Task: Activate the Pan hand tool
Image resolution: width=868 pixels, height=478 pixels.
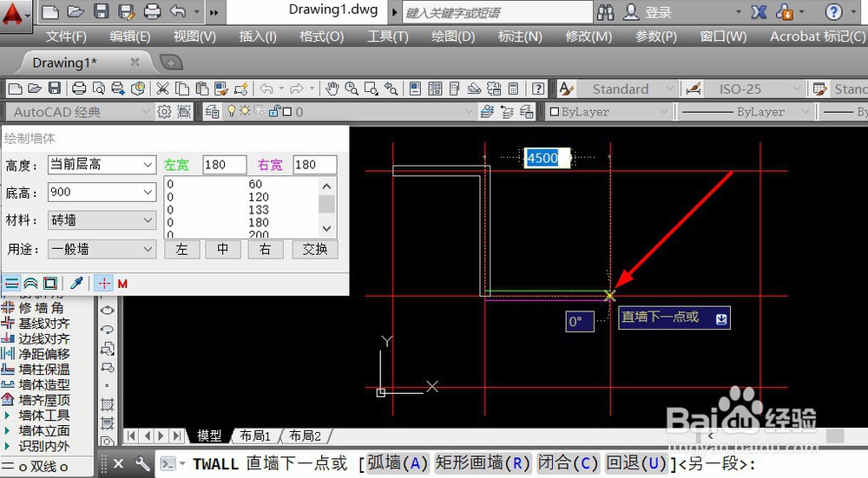Action: (332, 88)
